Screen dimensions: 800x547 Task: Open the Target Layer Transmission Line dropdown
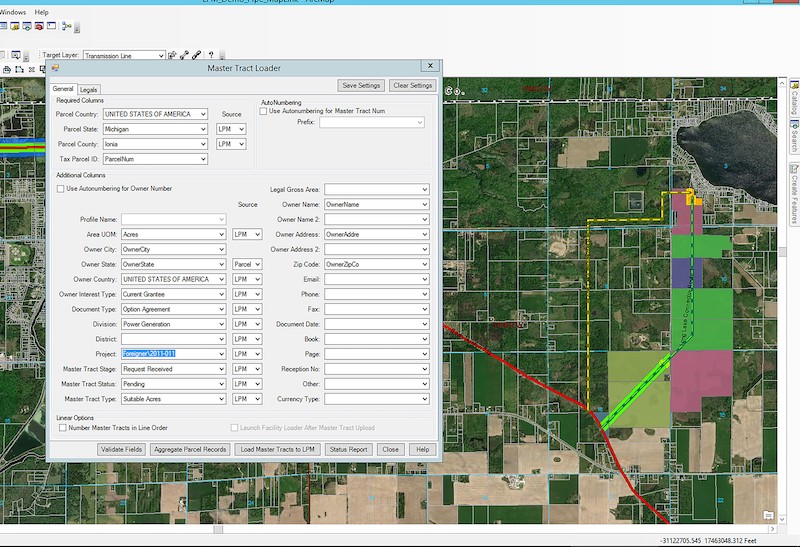[x=161, y=56]
